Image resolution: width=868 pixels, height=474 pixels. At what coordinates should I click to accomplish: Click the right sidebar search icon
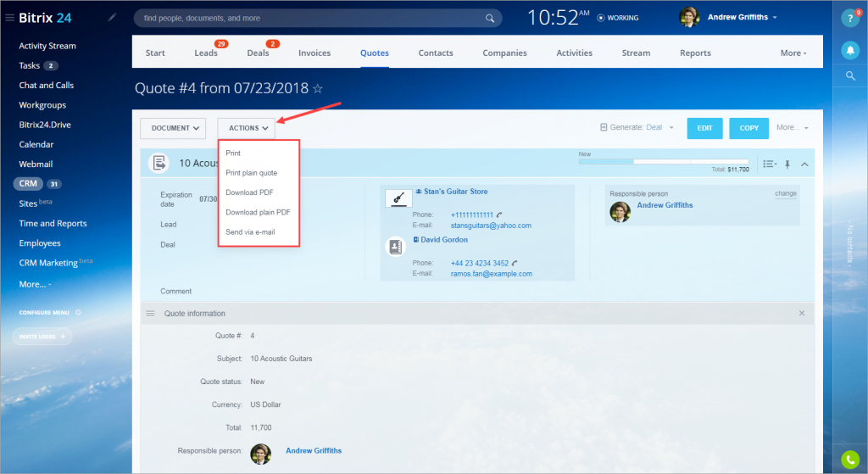click(850, 75)
